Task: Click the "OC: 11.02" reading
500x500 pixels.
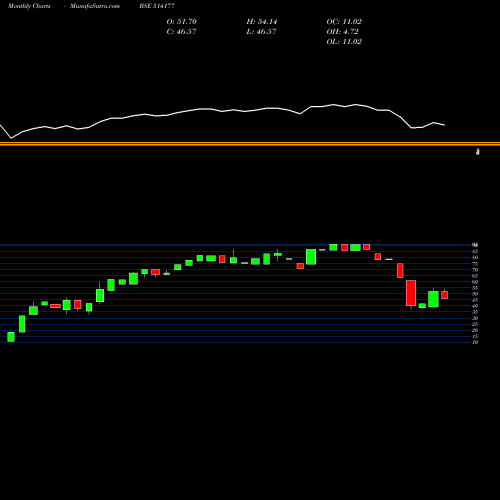Action: point(344,22)
